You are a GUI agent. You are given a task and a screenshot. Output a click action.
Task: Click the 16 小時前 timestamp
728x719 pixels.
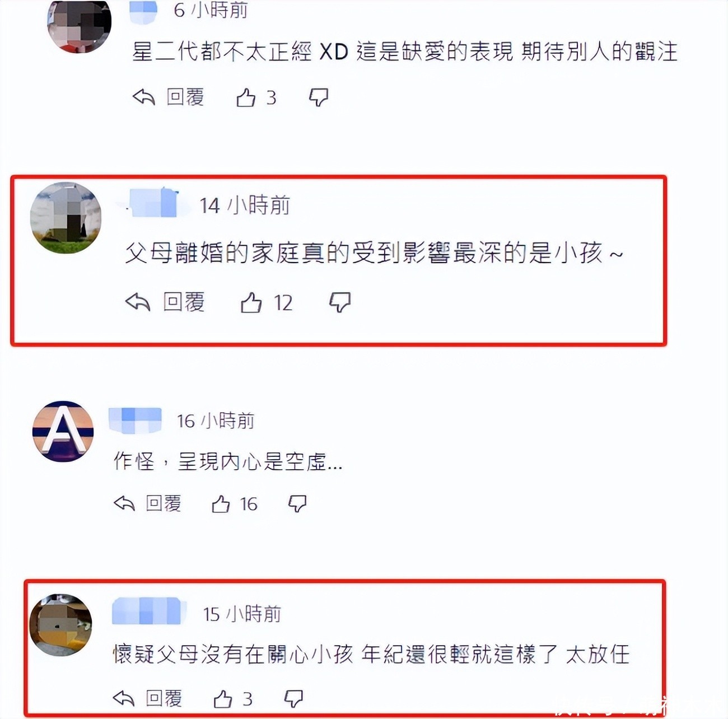click(x=216, y=421)
